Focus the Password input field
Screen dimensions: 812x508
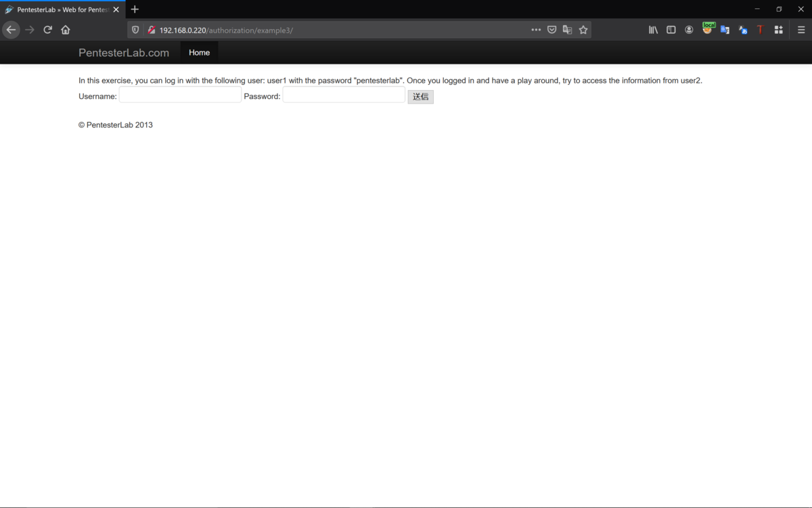point(344,95)
